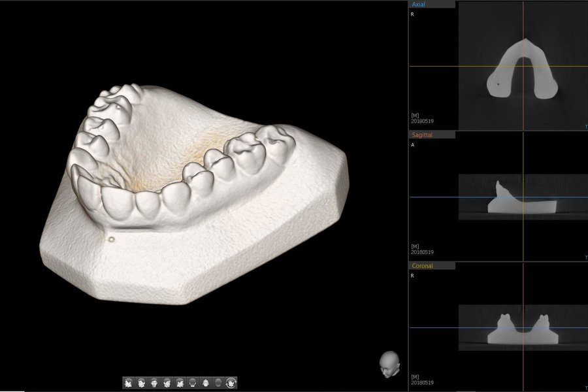This screenshot has width=588, height=392.
Task: Click the T marker in the Axial pane corner
Action: (585, 126)
